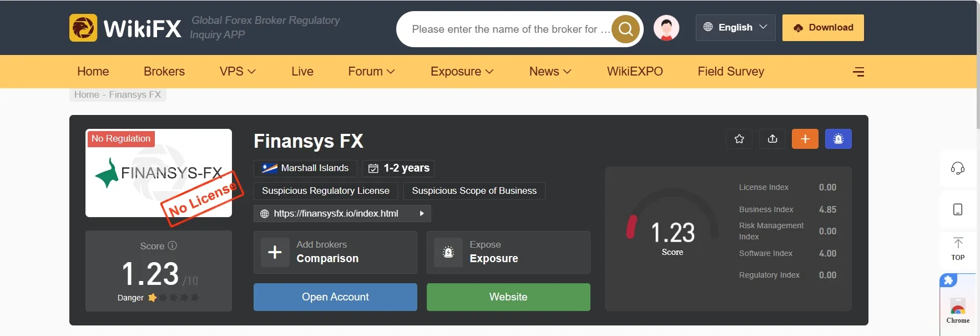Focus the broker name search field
980x336 pixels.
pyautogui.click(x=511, y=29)
